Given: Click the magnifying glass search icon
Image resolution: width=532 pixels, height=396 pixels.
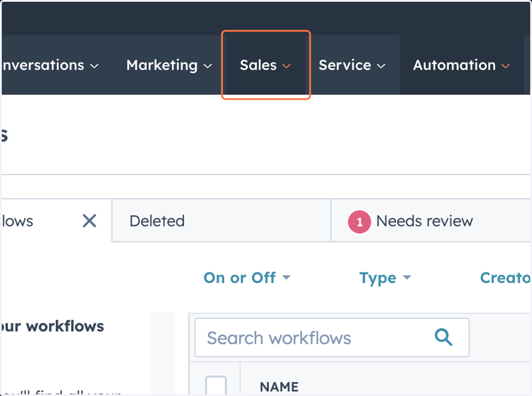Looking at the screenshot, I should tap(443, 337).
